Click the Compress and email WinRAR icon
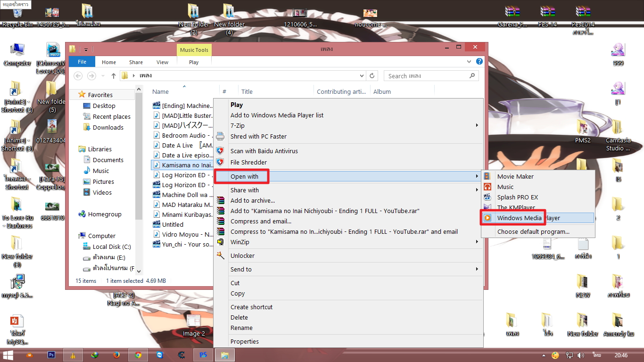Screen dimensions: 644x362 point(220,221)
